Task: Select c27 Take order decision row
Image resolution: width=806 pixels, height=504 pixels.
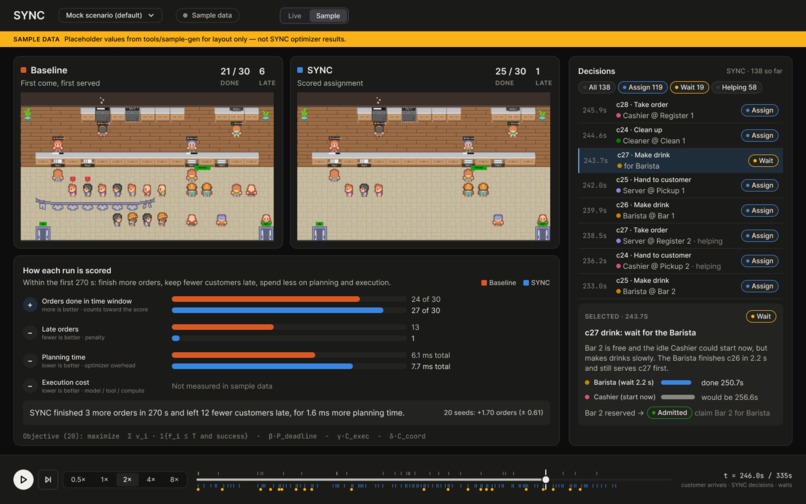Action: 680,236
